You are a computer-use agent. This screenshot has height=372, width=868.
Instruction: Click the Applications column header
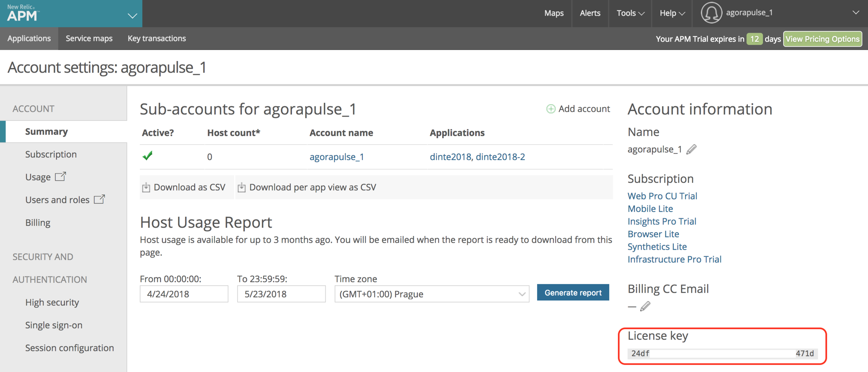(457, 133)
